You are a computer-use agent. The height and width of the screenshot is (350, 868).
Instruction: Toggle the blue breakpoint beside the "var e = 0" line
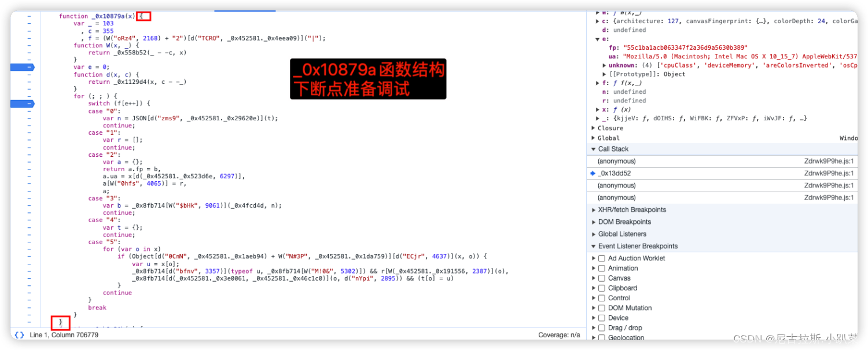[22, 67]
